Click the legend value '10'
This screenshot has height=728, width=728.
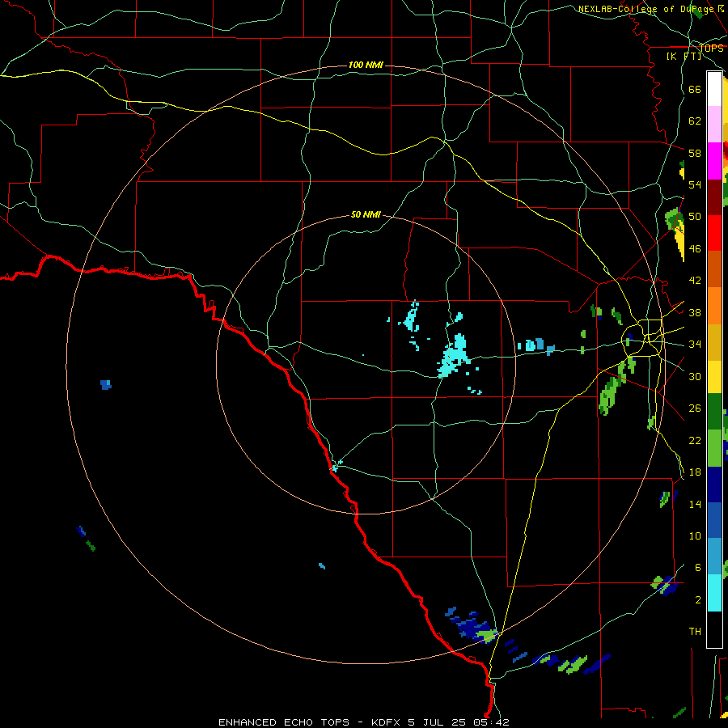(695, 535)
